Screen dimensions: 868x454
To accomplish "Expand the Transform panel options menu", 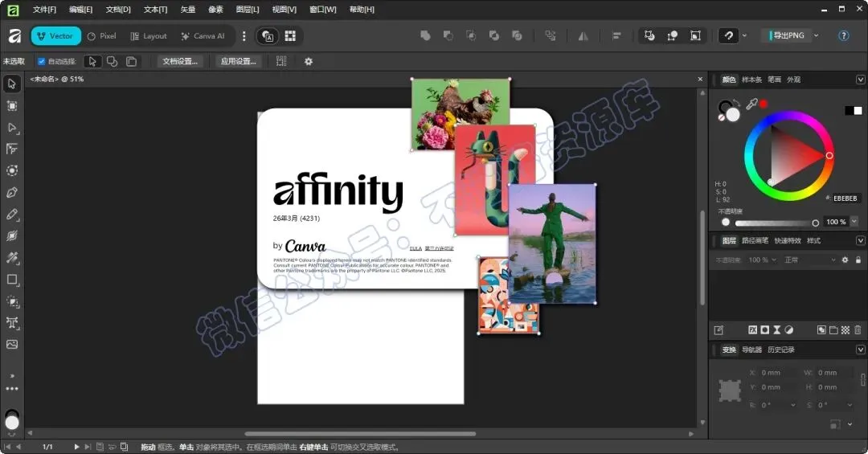I will (860, 350).
